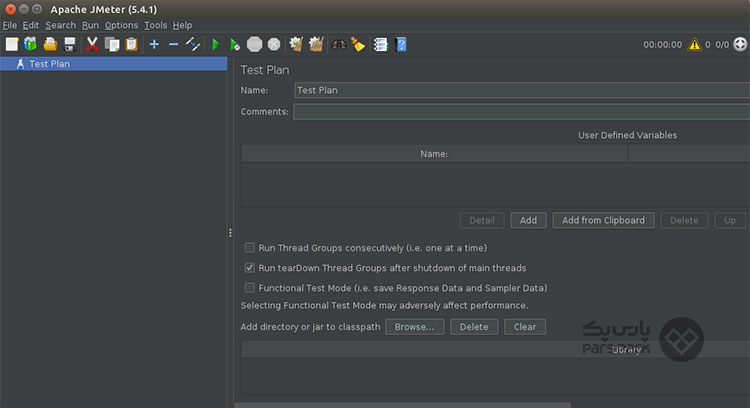This screenshot has height=408, width=750.
Task: Collapse all nodes with the minus icon
Action: click(174, 44)
